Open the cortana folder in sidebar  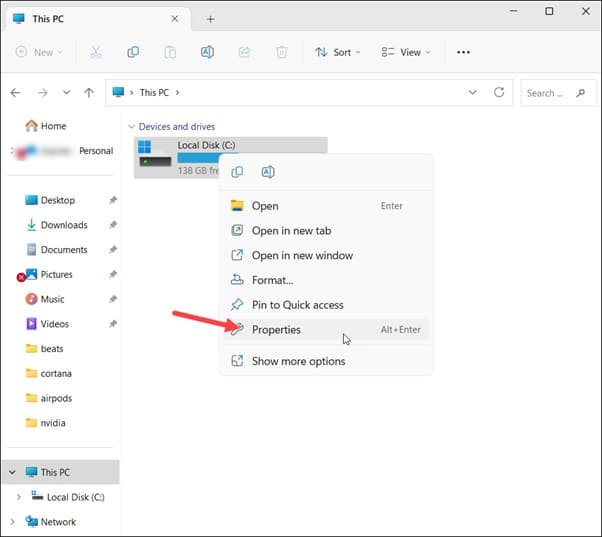pyautogui.click(x=48, y=373)
